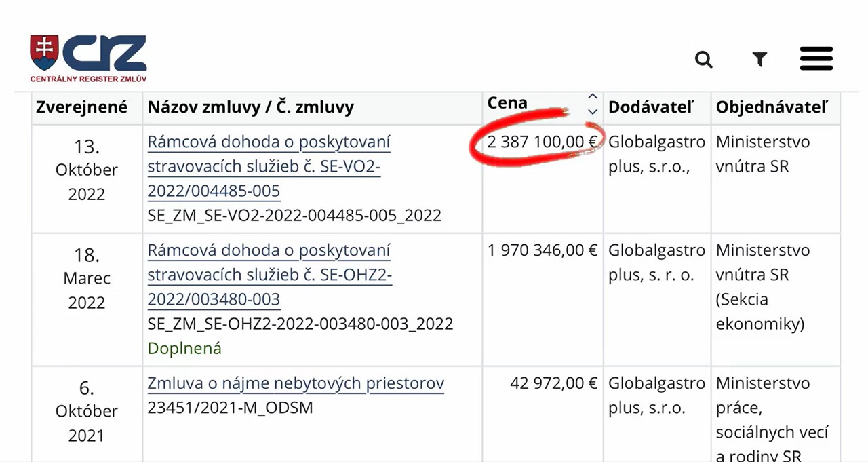Click the Slovak coat of arms emblem
The image size is (868, 462).
pyautogui.click(x=44, y=53)
